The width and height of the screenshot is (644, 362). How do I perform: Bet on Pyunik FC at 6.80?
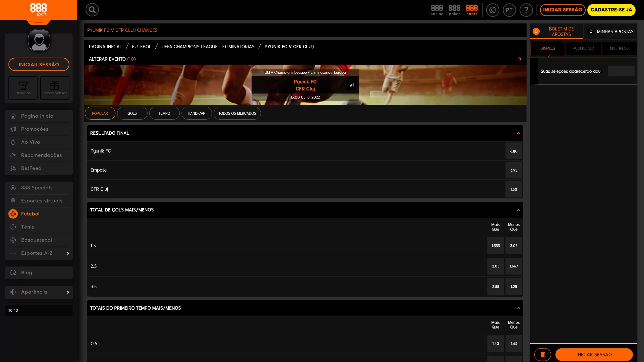[514, 151]
